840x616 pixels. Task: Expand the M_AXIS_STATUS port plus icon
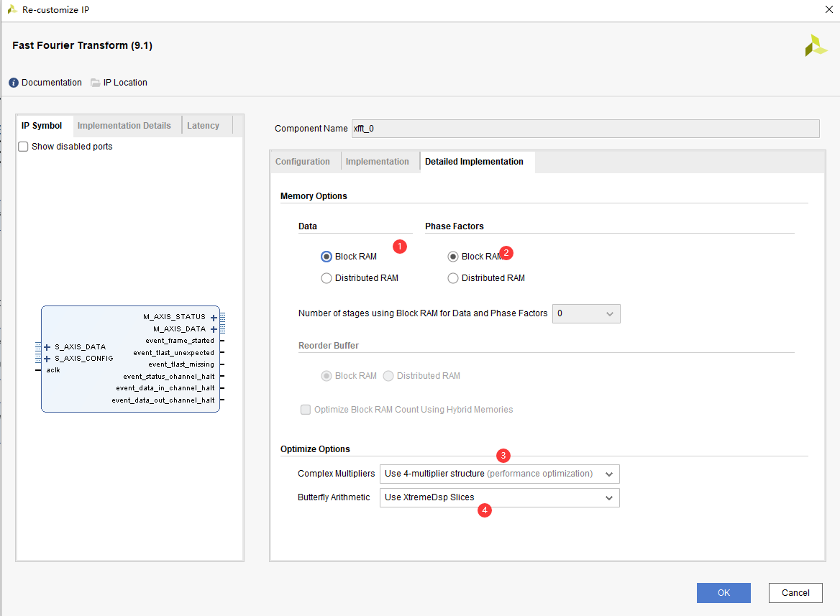click(214, 318)
